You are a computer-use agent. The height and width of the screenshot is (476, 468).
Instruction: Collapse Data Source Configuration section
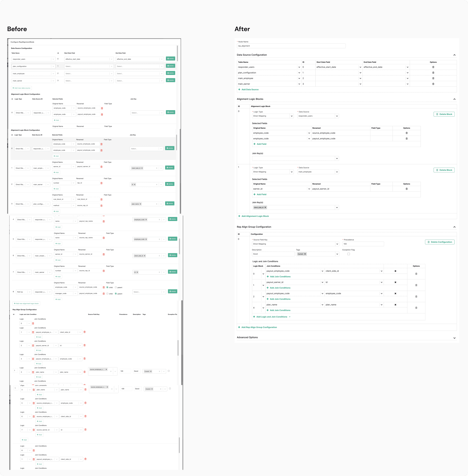click(x=454, y=55)
